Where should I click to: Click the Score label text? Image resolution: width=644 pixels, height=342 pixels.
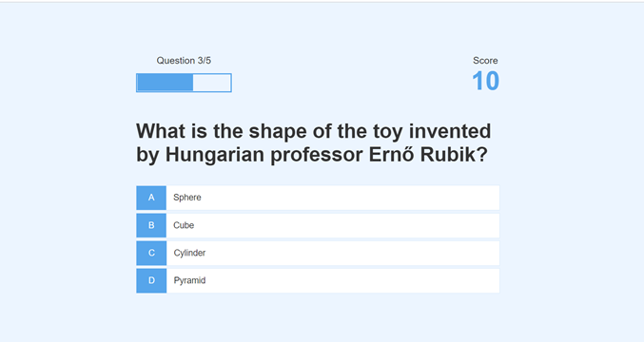[x=485, y=61]
